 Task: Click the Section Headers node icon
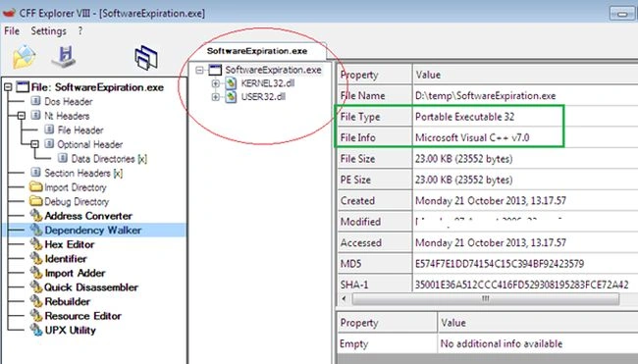[35, 172]
